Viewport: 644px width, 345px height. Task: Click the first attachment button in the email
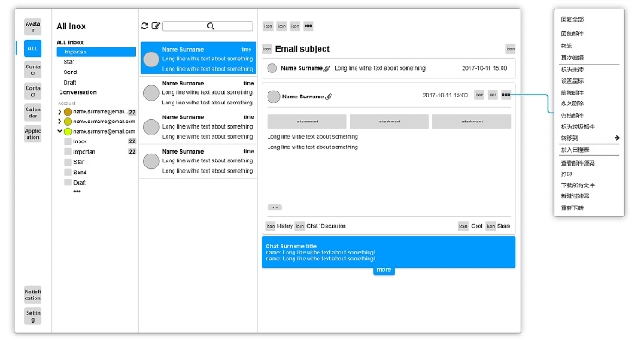(306, 122)
